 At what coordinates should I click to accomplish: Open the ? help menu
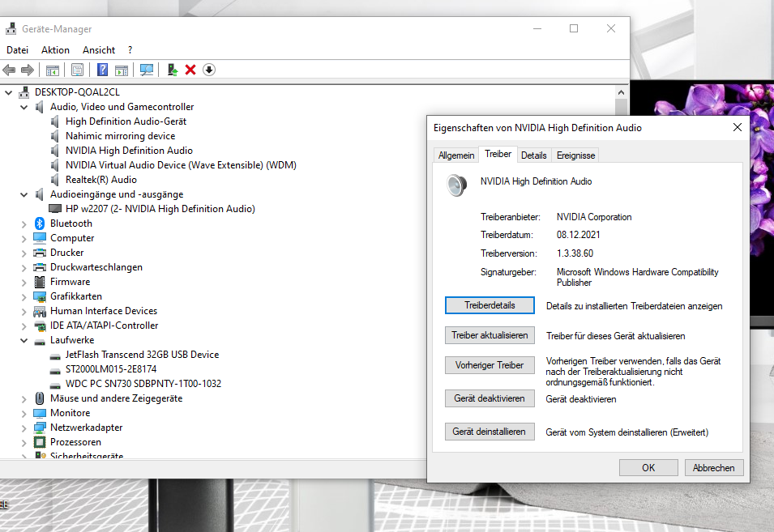[130, 49]
